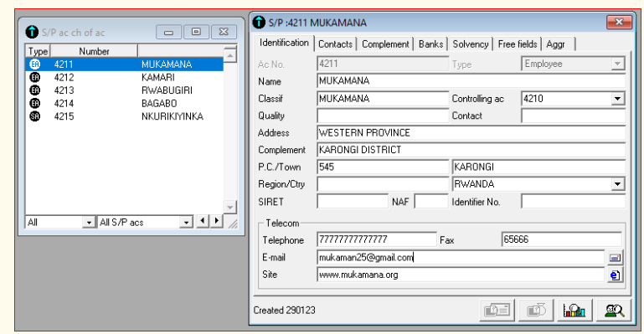Click the EA type icon for account 4213
Viewport: 644px width, 334px height.
[x=35, y=90]
